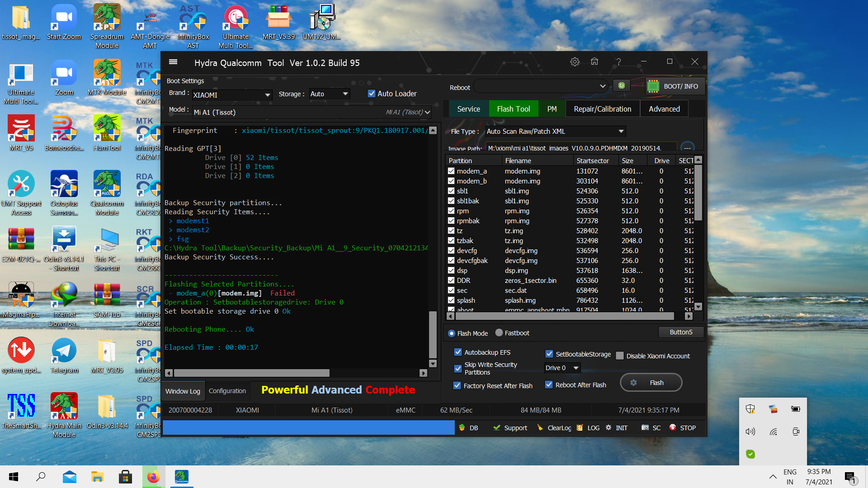
Task: Open the Advanced tab
Action: coord(664,109)
